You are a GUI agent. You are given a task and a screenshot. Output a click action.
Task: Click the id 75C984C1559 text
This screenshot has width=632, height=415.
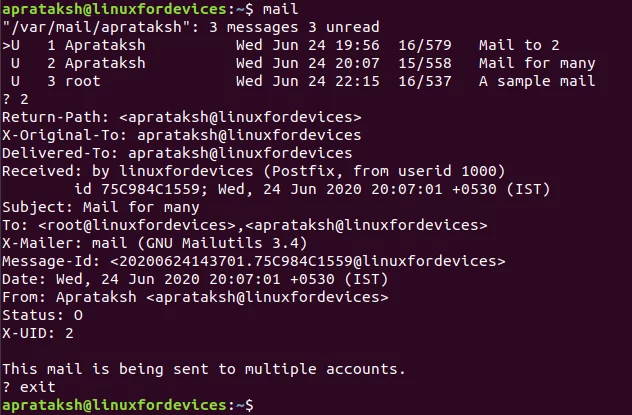pyautogui.click(x=141, y=189)
